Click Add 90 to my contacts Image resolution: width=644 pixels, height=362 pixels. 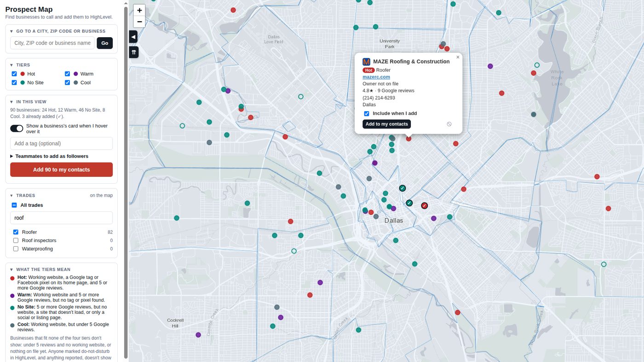pyautogui.click(x=61, y=170)
